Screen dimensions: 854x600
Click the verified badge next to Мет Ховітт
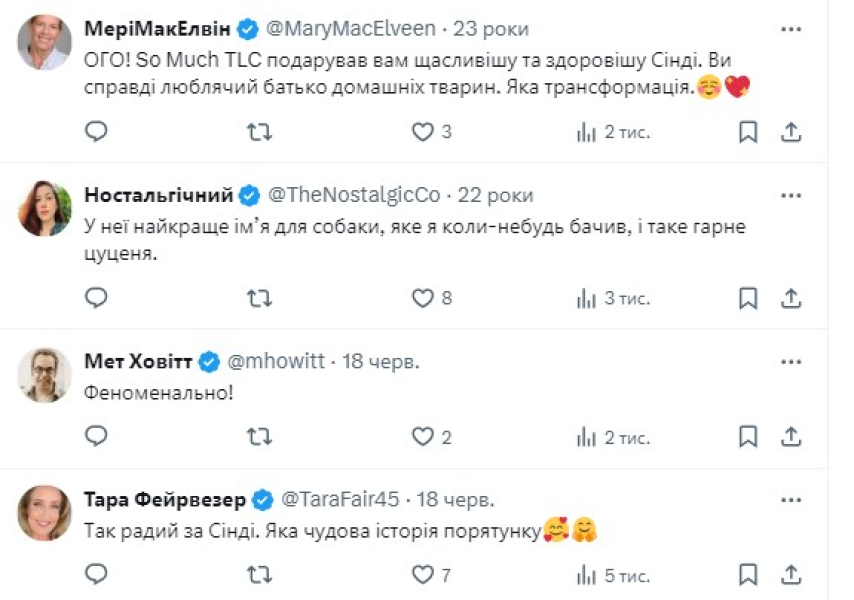tap(209, 364)
